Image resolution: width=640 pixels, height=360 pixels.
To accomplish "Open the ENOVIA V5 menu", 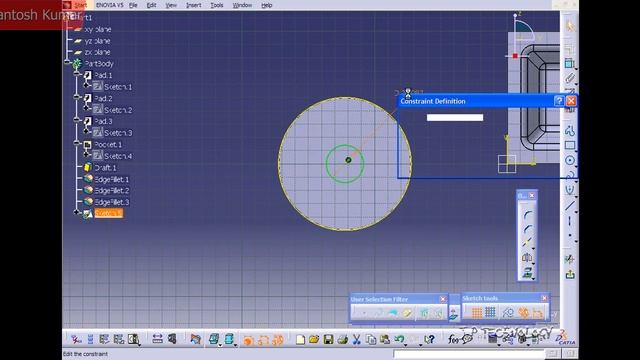I will pyautogui.click(x=109, y=5).
